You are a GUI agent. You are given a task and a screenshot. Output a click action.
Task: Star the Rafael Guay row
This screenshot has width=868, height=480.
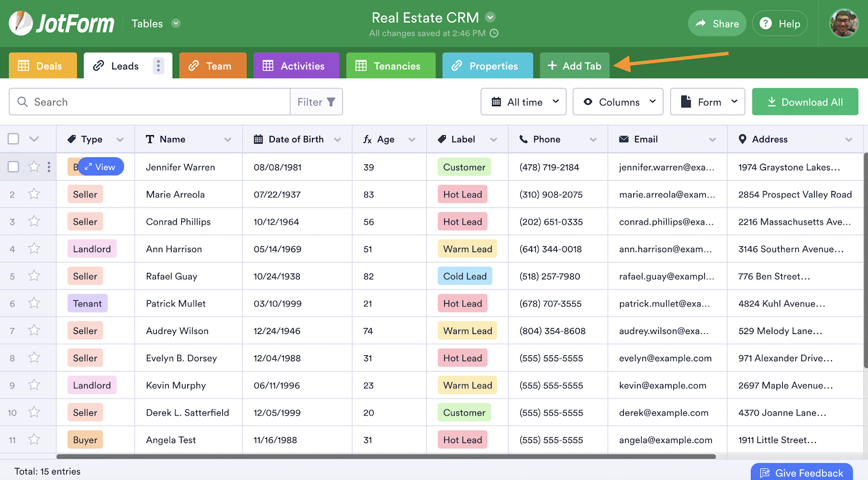pos(34,276)
